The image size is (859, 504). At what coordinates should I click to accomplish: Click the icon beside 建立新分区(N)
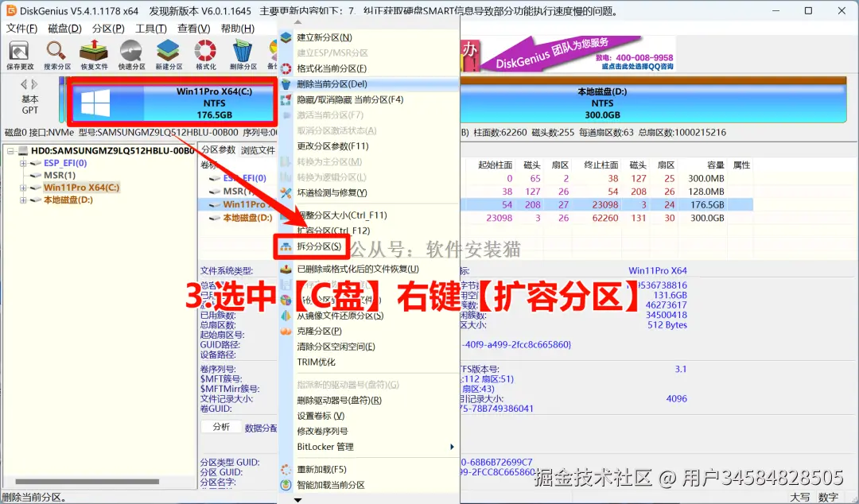point(286,37)
